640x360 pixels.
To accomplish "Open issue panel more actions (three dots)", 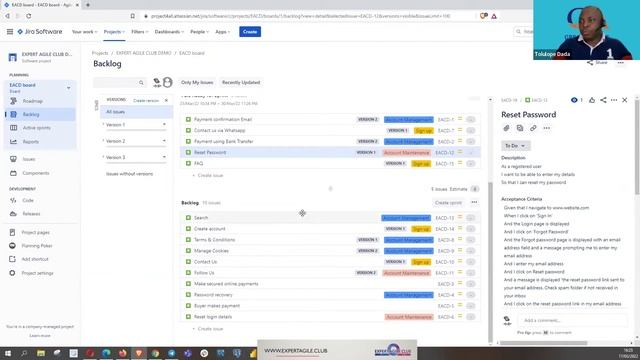I will point(614,100).
